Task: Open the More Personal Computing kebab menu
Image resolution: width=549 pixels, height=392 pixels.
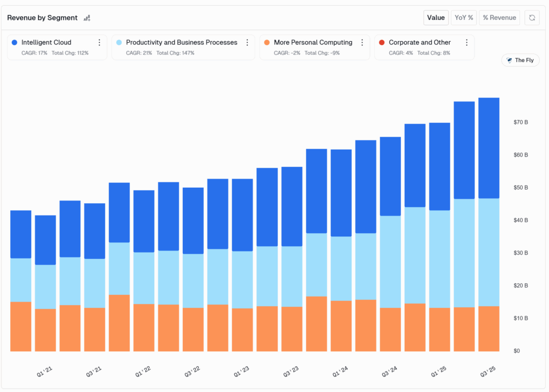Action: [x=362, y=42]
